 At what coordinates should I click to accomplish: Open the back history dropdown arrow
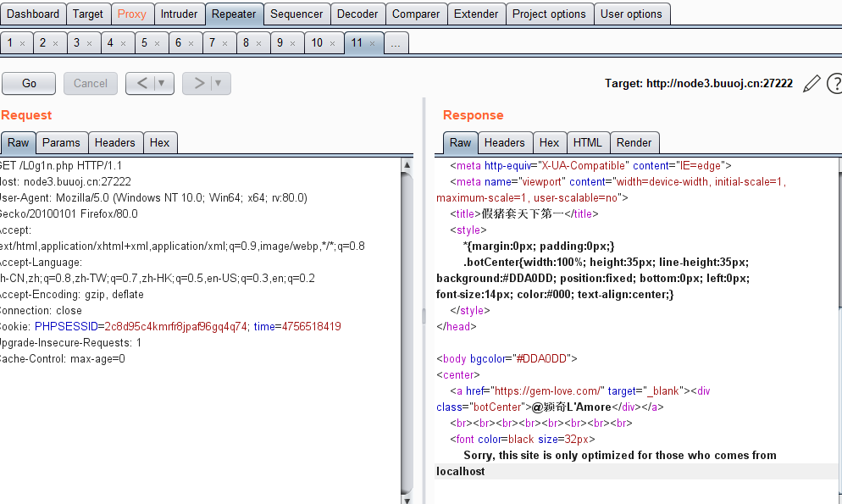click(x=162, y=83)
